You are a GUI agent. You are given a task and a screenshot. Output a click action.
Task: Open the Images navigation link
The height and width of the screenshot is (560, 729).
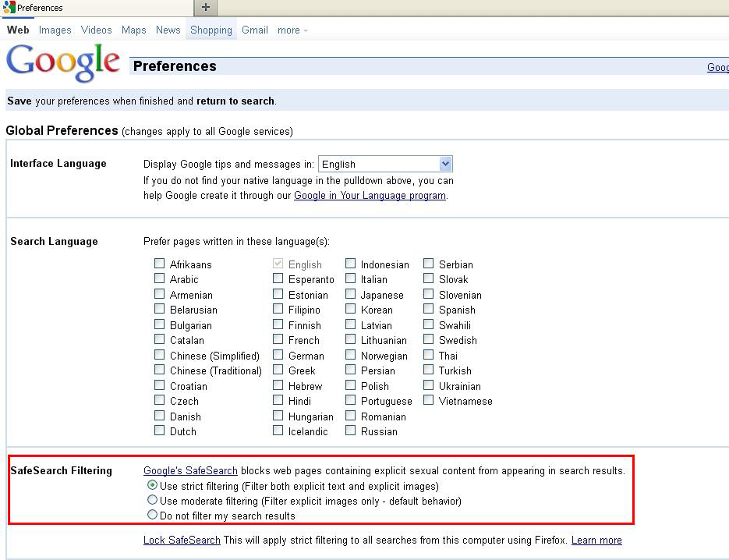[x=55, y=30]
